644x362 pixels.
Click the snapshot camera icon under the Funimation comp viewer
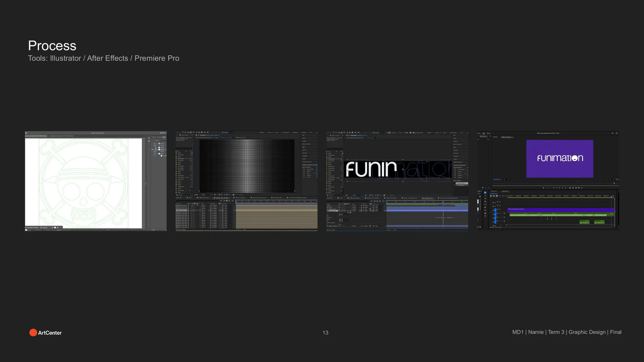384,195
